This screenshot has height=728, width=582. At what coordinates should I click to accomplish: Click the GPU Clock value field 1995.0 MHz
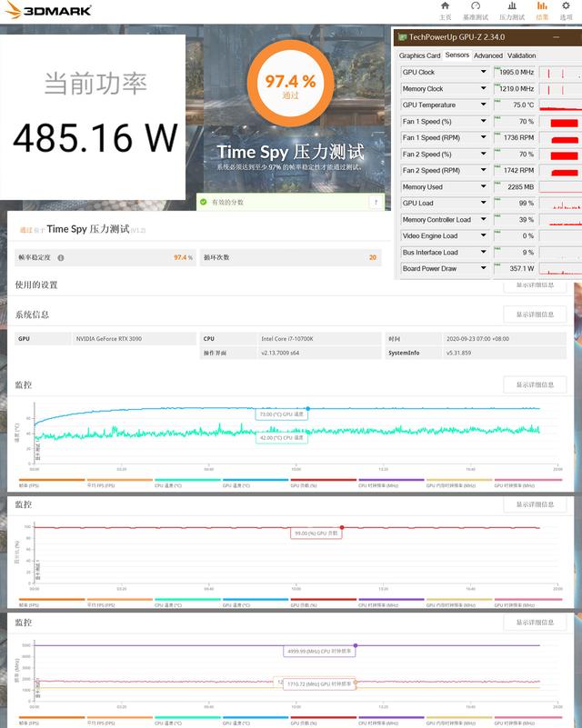click(515, 72)
